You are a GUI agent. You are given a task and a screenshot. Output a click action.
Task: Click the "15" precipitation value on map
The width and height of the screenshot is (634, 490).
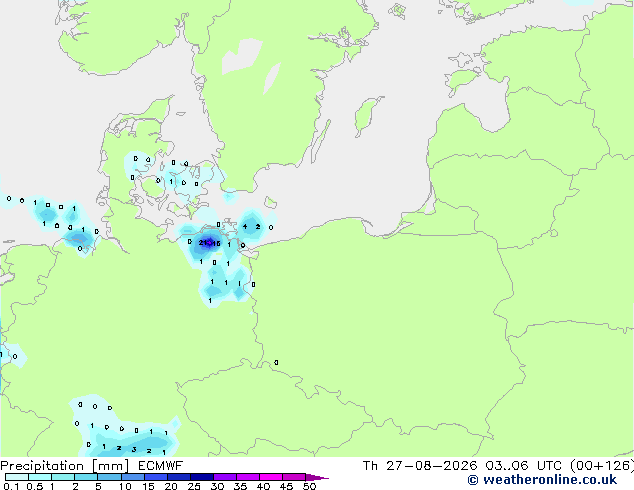pyautogui.click(x=216, y=243)
